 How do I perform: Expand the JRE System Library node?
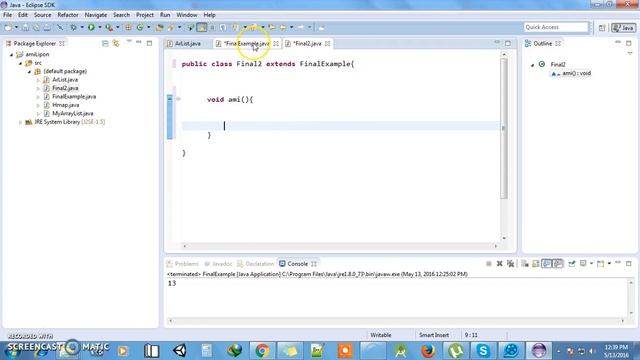point(20,122)
